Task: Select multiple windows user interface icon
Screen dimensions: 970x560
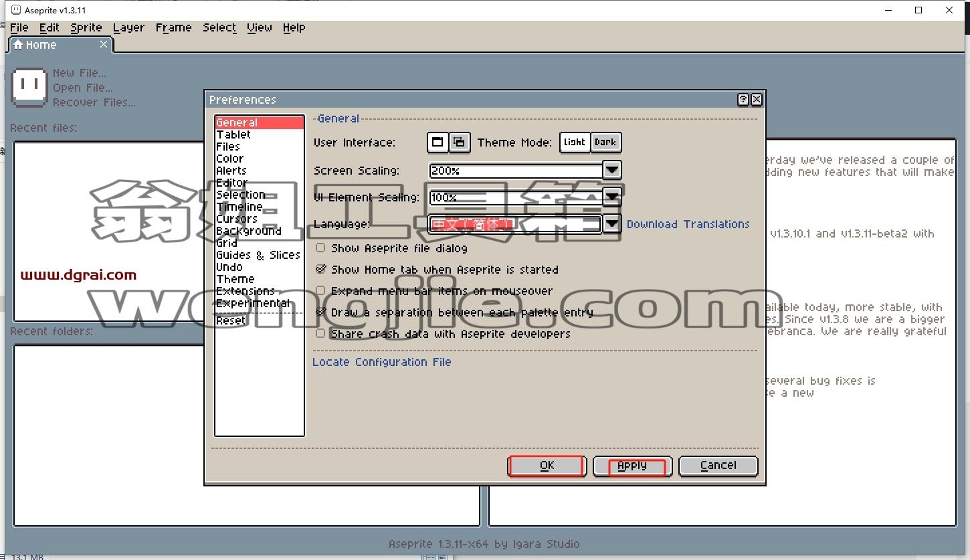Action: click(x=459, y=143)
